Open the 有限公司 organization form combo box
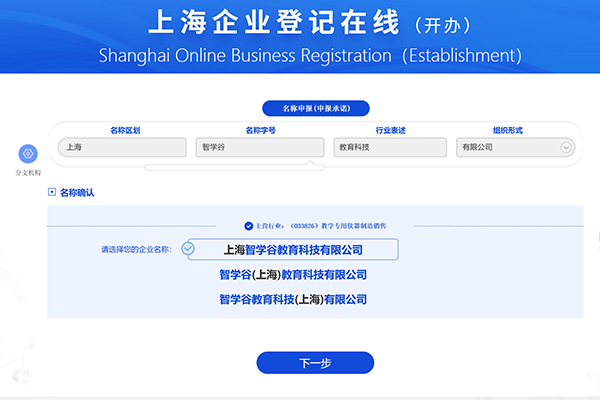Screen dimensions: 600x400 click(510, 147)
